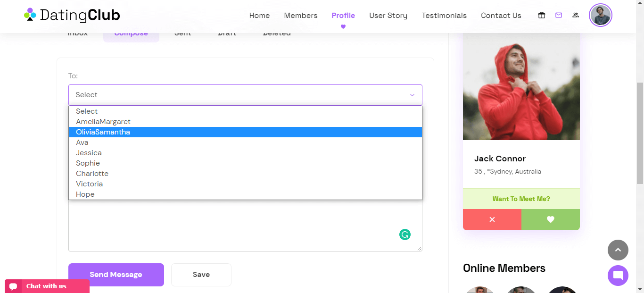Click the 35, Sydney, Australia text

click(508, 172)
